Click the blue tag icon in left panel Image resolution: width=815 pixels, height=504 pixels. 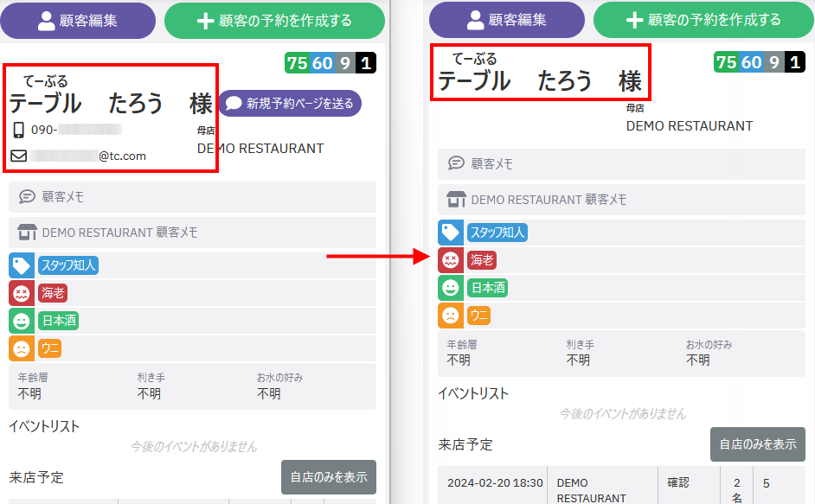pyautogui.click(x=22, y=265)
